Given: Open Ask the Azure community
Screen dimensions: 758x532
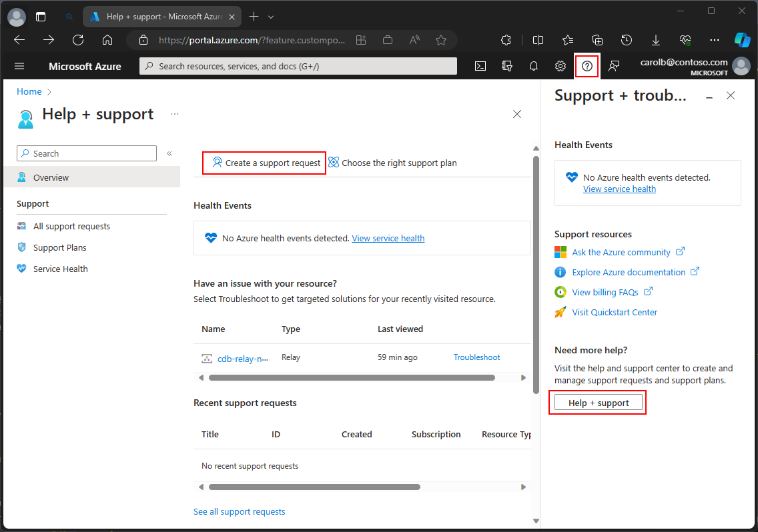Looking at the screenshot, I should point(621,252).
